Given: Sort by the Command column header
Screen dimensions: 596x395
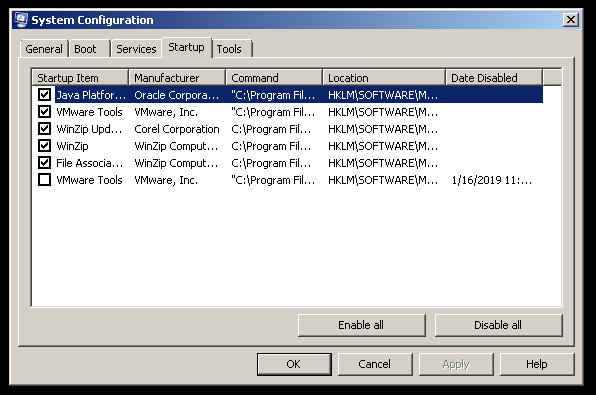Looking at the screenshot, I should (274, 78).
